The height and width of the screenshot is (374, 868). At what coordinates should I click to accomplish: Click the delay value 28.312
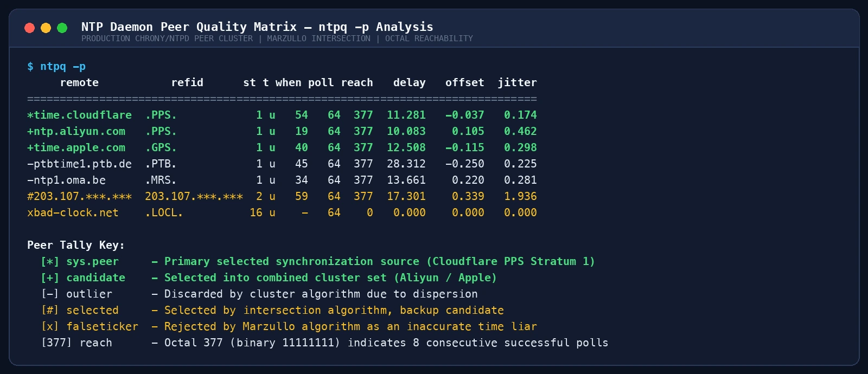pyautogui.click(x=406, y=164)
